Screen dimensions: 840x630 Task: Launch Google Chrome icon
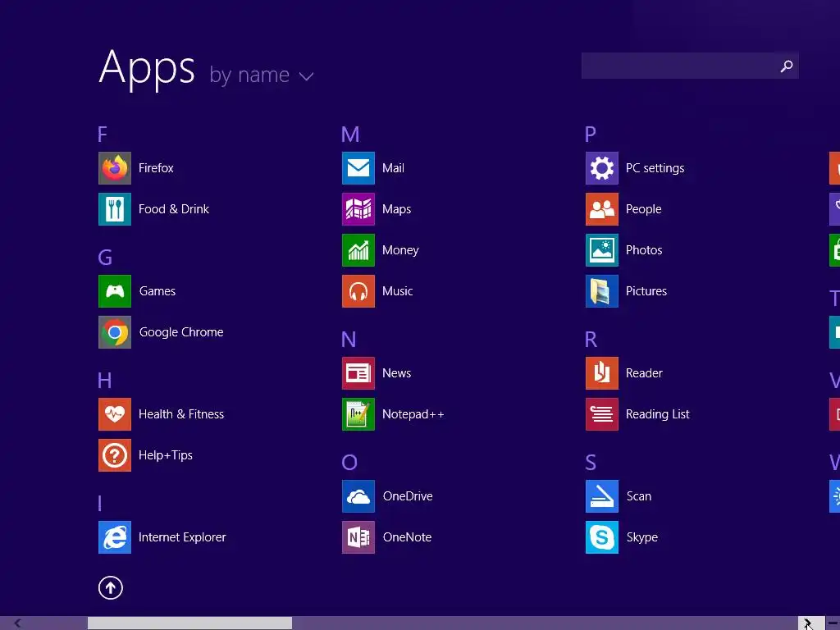tap(115, 332)
